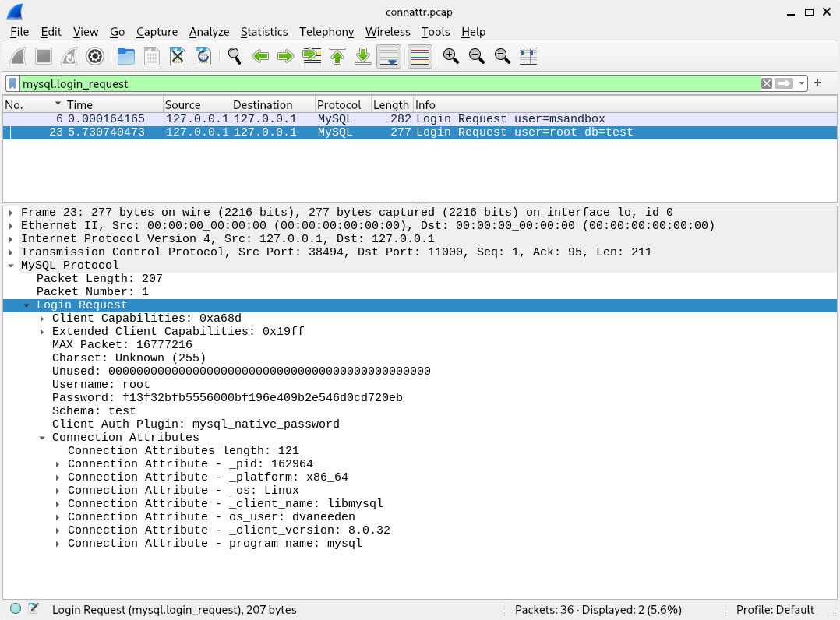This screenshot has width=840, height=620.
Task: Sort packets by the Time column header
Action: [x=114, y=105]
